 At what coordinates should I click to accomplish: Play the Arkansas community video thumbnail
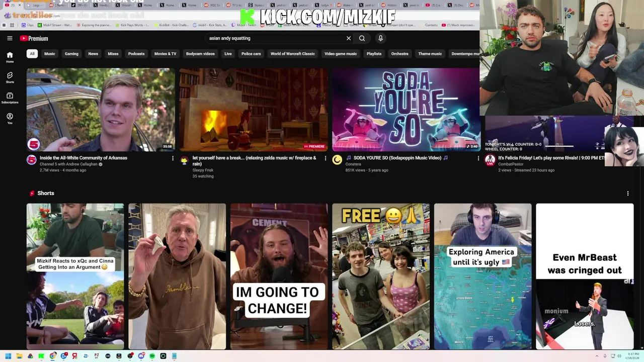tap(101, 110)
